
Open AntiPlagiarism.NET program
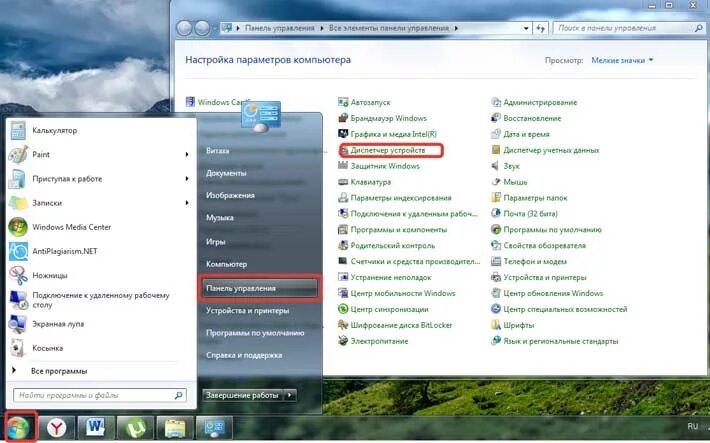[x=65, y=251]
